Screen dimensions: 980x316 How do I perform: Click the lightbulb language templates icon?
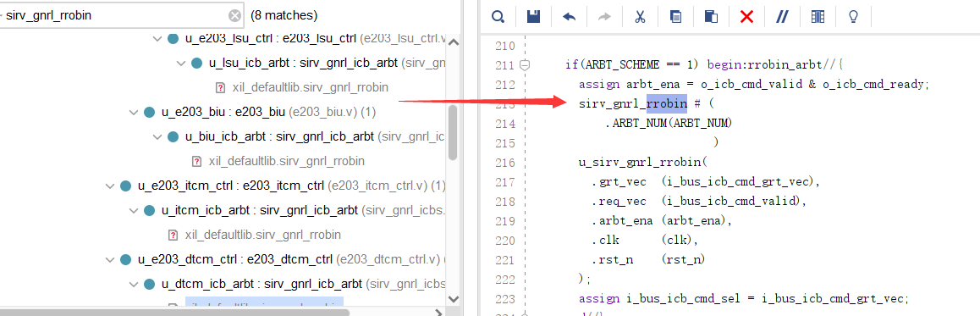pos(852,17)
